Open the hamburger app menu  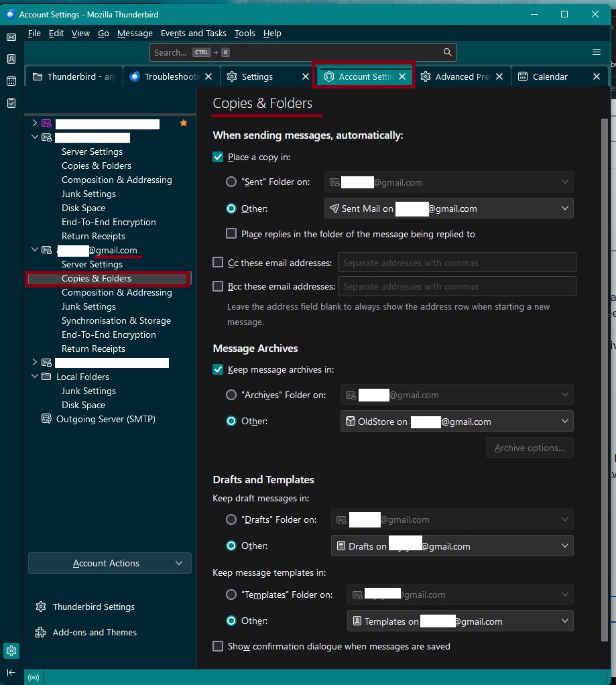(597, 52)
